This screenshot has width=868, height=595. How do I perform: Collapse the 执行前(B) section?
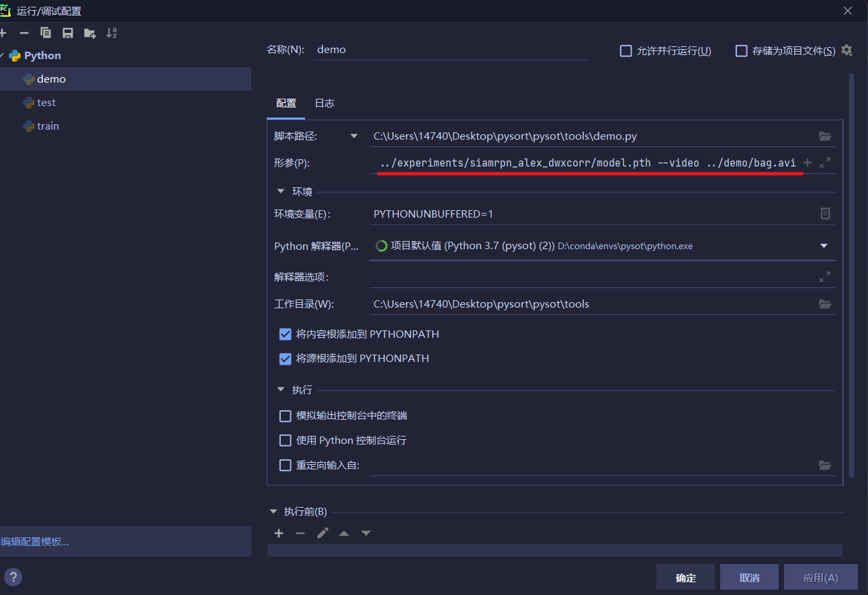click(x=273, y=512)
